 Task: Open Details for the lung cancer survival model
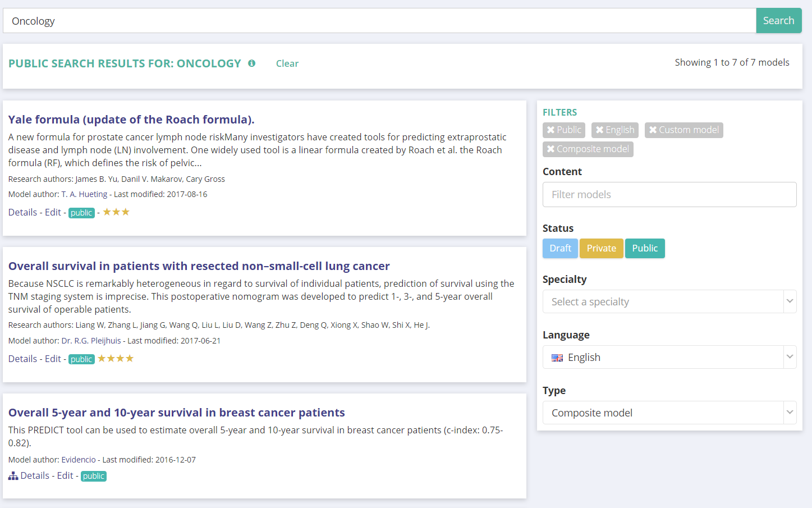(22, 359)
